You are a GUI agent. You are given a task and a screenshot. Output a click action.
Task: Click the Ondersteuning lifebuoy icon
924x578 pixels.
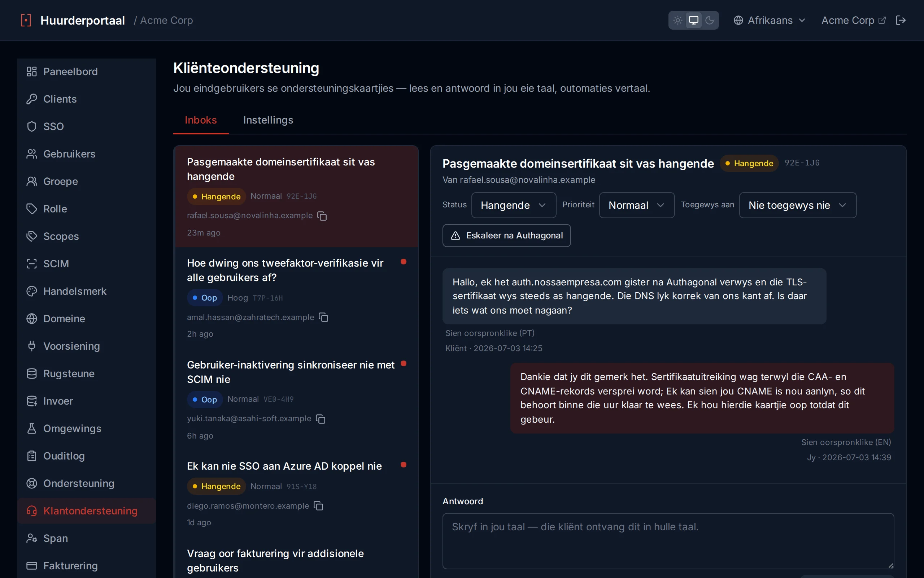pos(32,483)
